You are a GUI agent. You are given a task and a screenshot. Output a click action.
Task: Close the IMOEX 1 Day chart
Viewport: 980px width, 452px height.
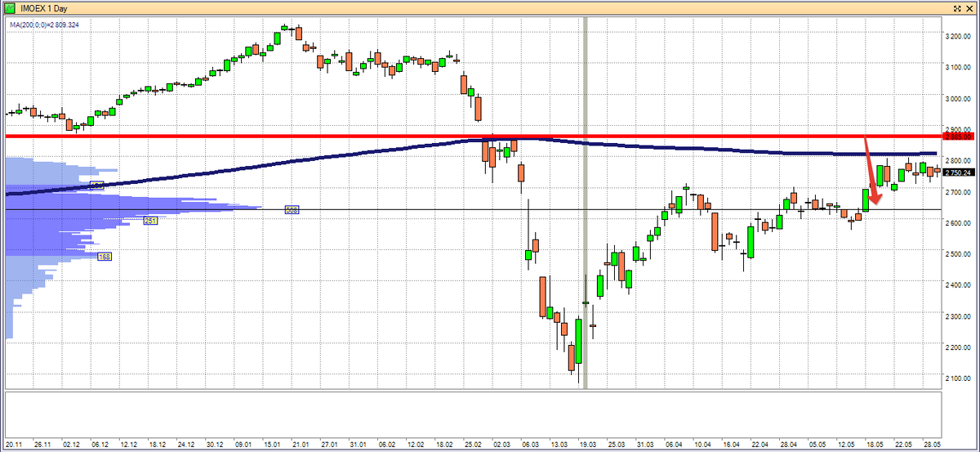(x=969, y=7)
